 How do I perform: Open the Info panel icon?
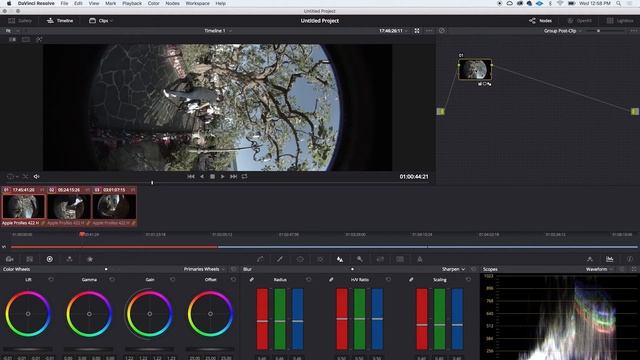point(630,259)
